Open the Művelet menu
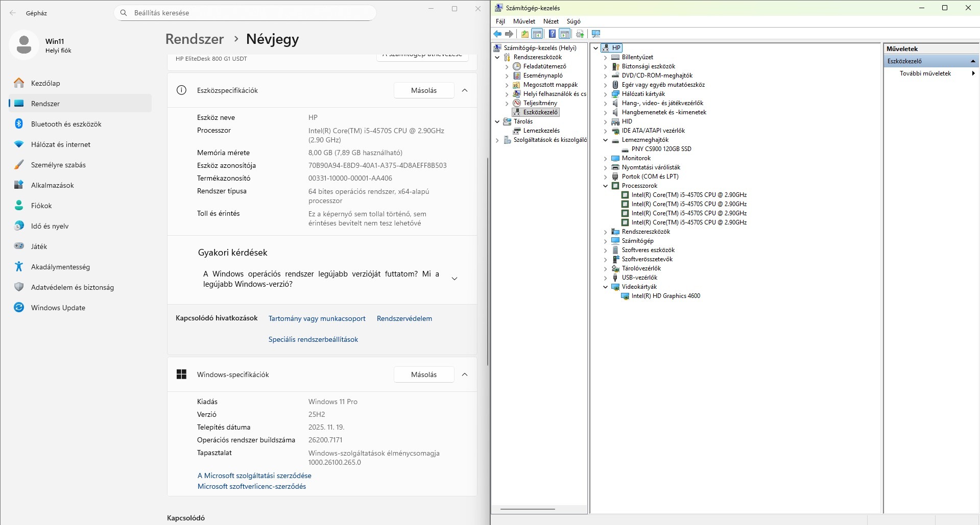The height and width of the screenshot is (525, 980). 524,21
